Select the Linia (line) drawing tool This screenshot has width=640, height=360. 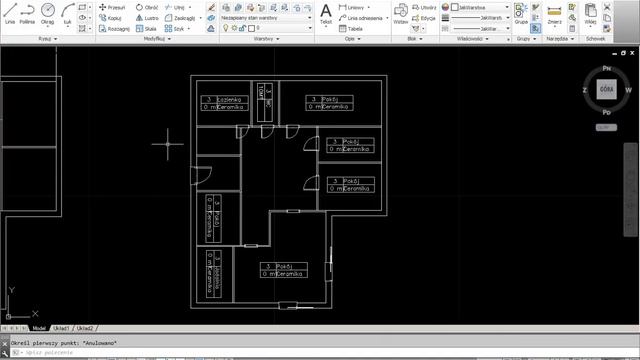[10, 13]
